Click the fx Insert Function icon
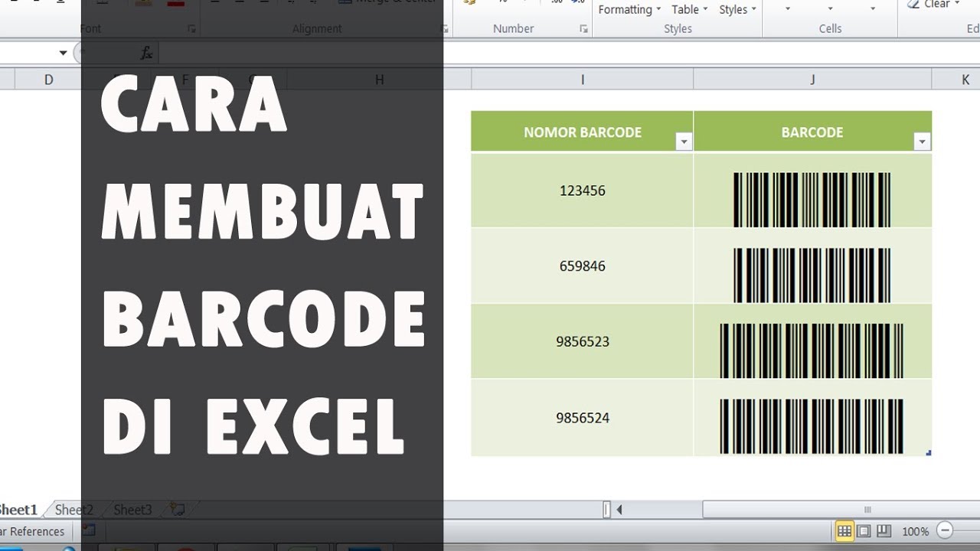Screen dimensions: 980x551 coord(146,53)
